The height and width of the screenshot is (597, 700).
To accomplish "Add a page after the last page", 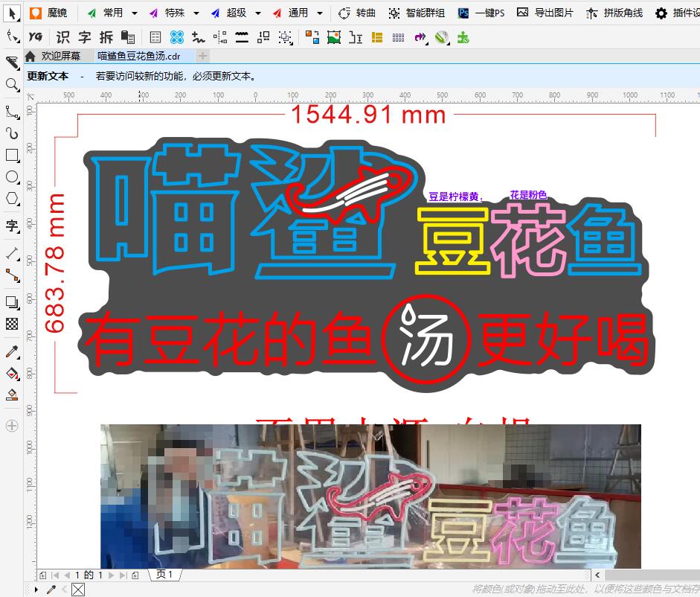I will [135, 575].
